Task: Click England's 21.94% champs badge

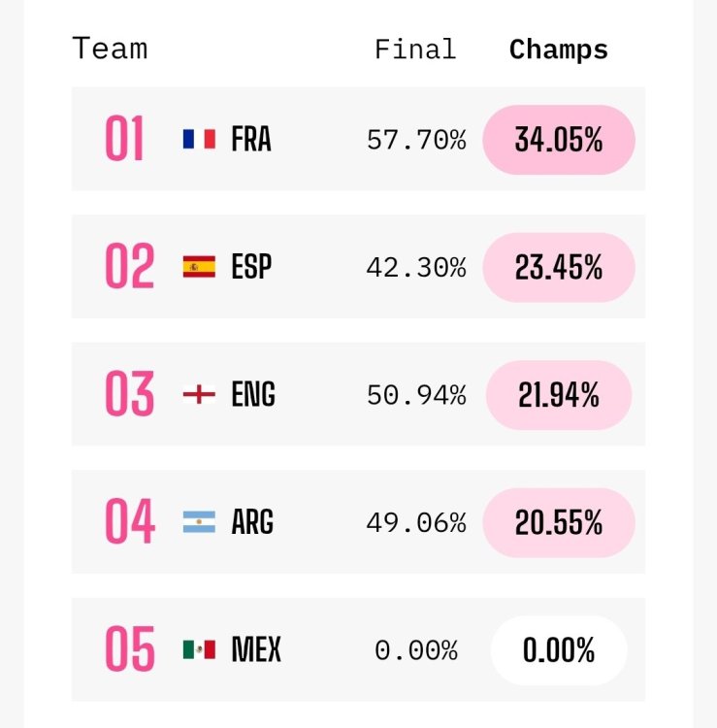Action: (x=559, y=395)
